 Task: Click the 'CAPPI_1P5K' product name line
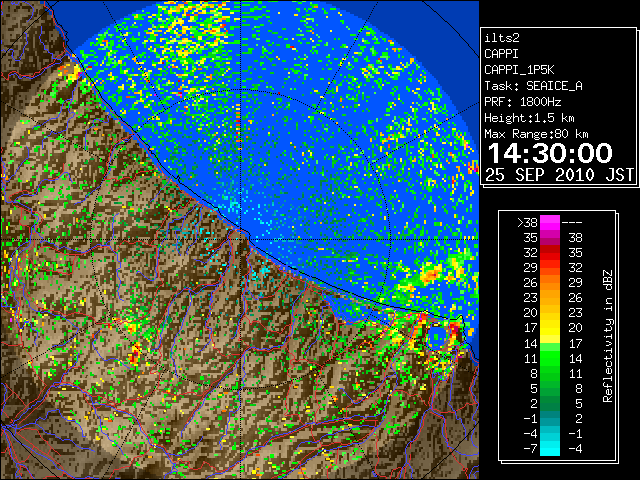(519, 70)
